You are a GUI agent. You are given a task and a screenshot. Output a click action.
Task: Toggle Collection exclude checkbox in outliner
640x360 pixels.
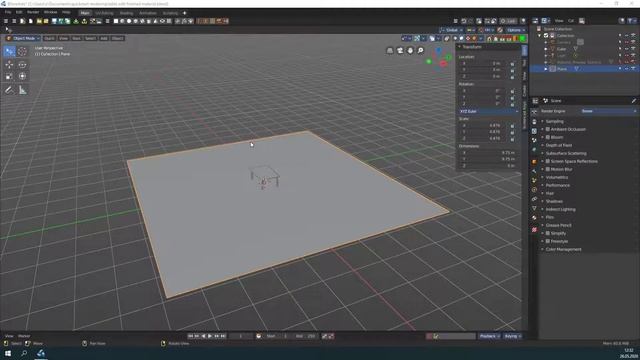[x=546, y=36]
